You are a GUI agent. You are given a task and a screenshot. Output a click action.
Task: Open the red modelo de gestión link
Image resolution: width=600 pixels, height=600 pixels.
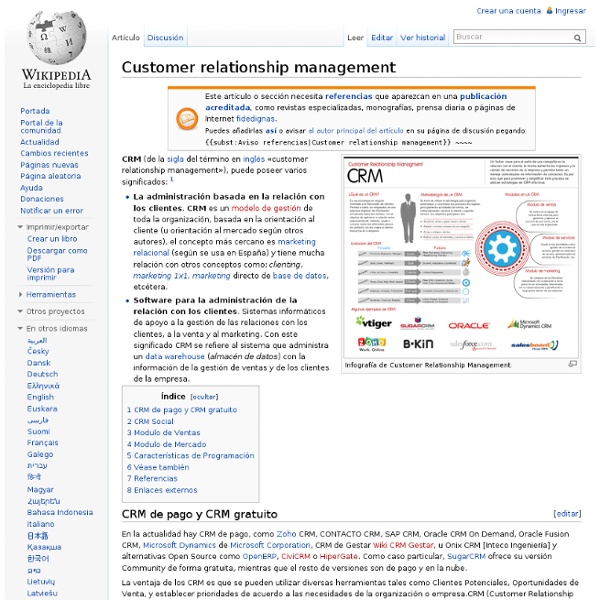click(x=266, y=208)
